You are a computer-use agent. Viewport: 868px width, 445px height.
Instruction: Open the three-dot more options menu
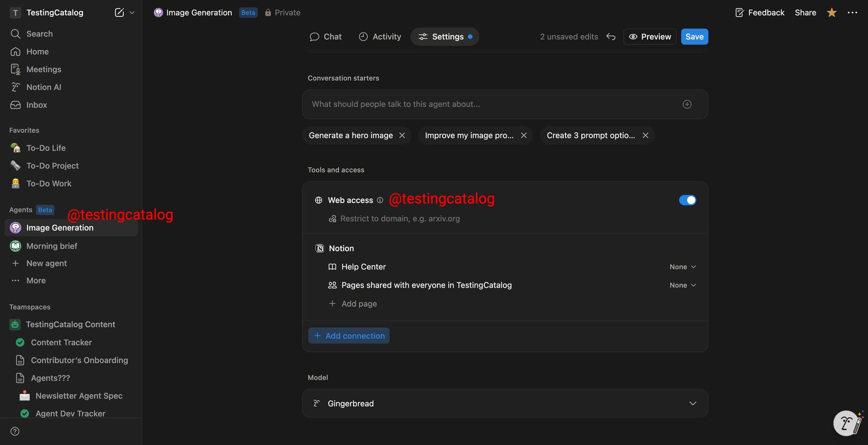point(852,13)
